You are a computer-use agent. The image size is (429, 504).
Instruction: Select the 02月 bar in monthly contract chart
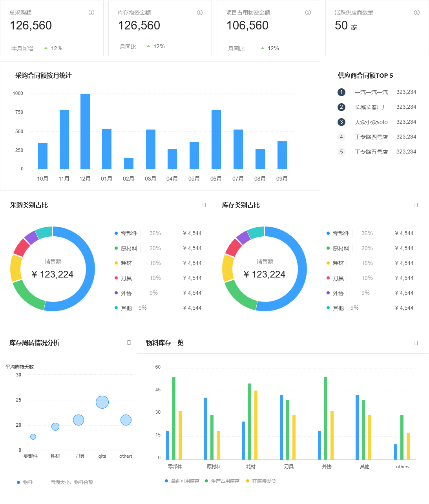coord(129,163)
